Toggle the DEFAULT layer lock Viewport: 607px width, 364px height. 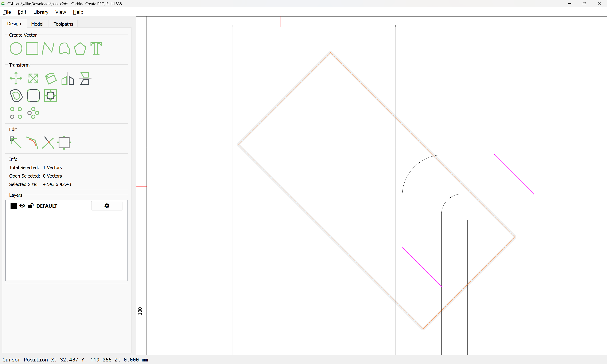[31, 206]
